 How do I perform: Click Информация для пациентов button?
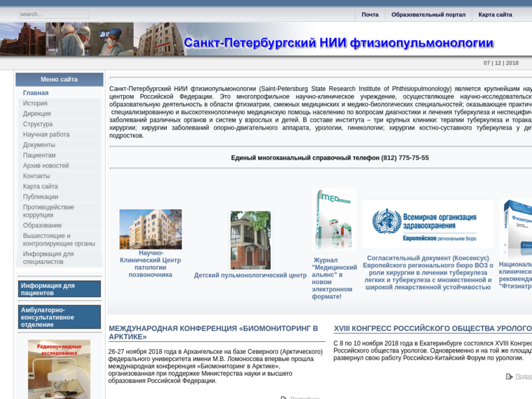(59, 289)
